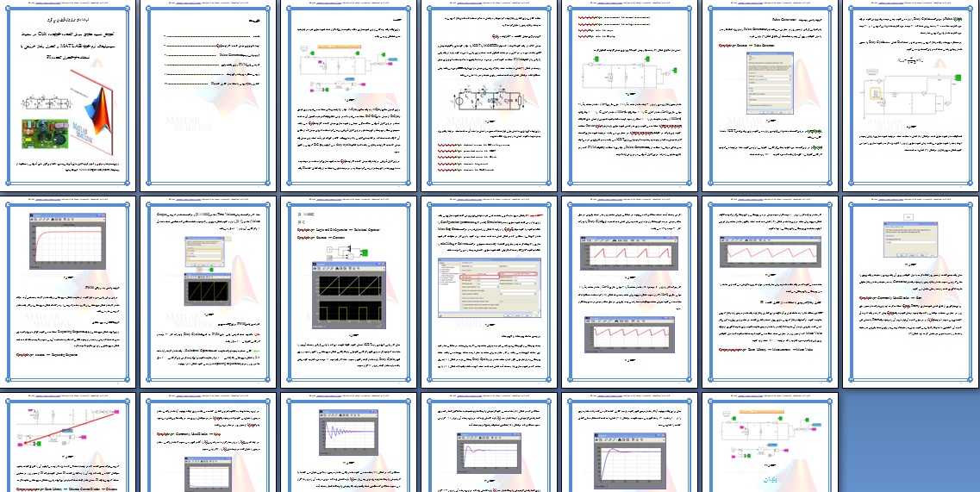Screen dimensions: 980x492
Task: Select page showing Pulse Generator dialog box
Action: [771, 97]
